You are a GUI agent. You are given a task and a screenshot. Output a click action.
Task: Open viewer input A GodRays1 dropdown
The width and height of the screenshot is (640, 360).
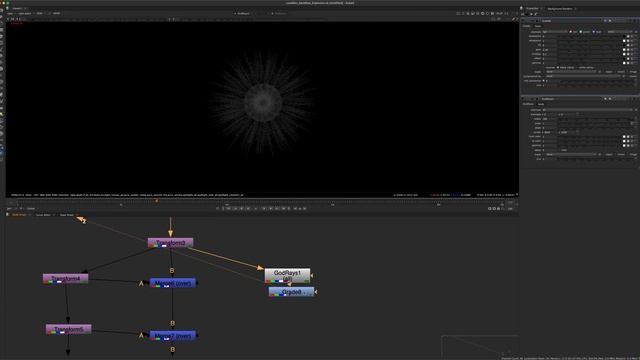pyautogui.click(x=244, y=13)
